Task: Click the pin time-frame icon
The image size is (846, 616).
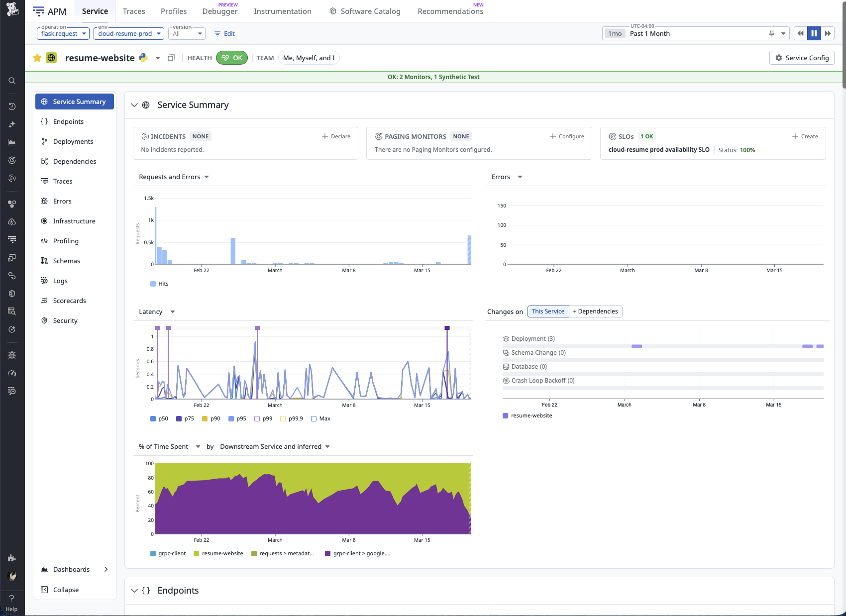Action: pyautogui.click(x=771, y=33)
